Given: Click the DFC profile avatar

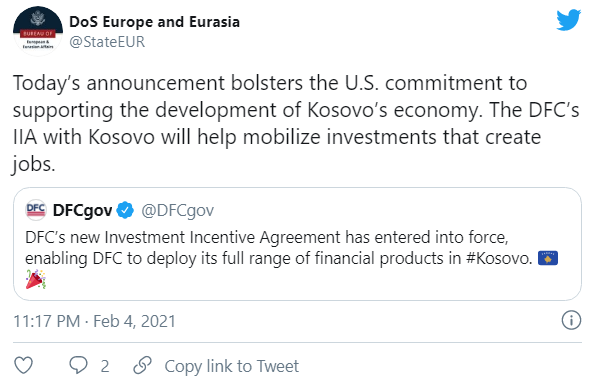Looking at the screenshot, I should [36, 210].
